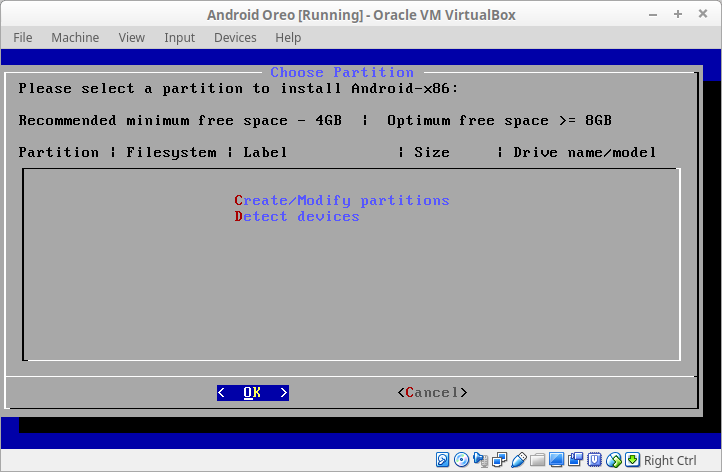Click the Right Ctrl host key label

(x=670, y=460)
